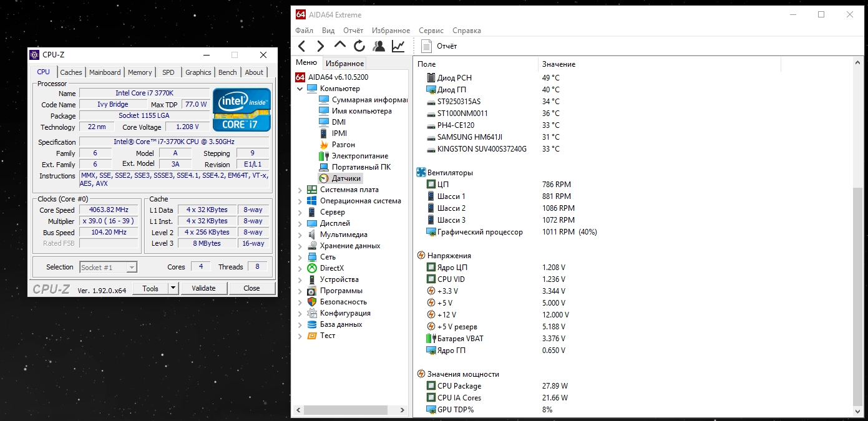The width and height of the screenshot is (868, 421).
Task: Click the Вентиляторы fan section icon
Action: (x=421, y=173)
